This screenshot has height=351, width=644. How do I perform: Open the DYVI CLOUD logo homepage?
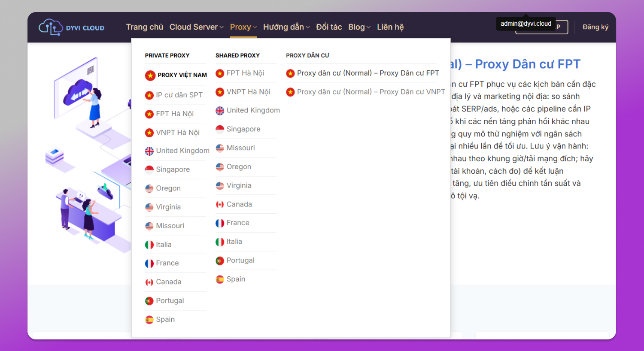click(72, 27)
